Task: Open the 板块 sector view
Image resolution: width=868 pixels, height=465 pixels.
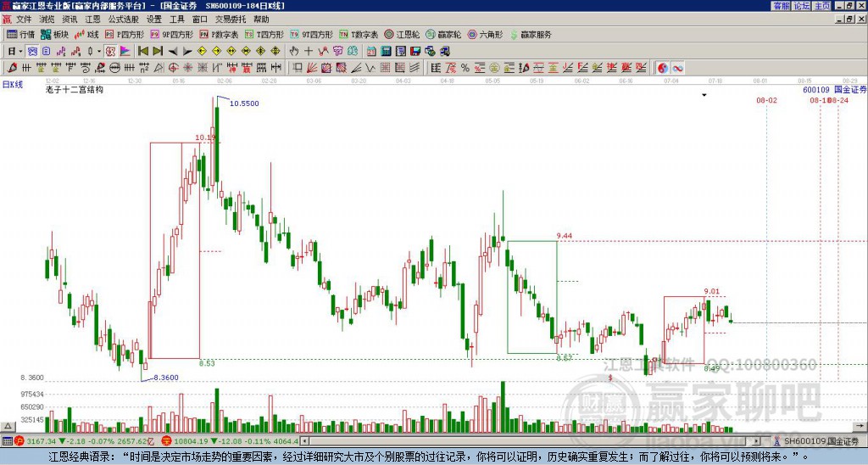Action: [54, 34]
